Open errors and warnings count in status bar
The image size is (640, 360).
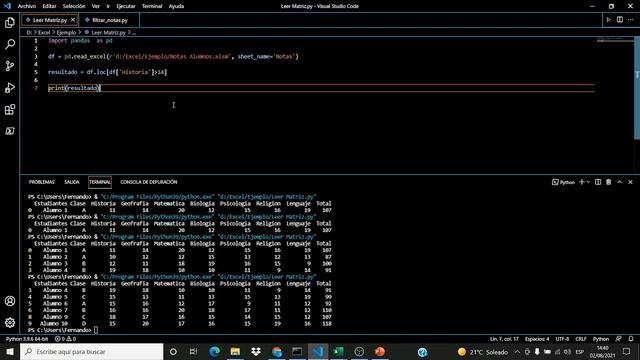(x=65, y=339)
